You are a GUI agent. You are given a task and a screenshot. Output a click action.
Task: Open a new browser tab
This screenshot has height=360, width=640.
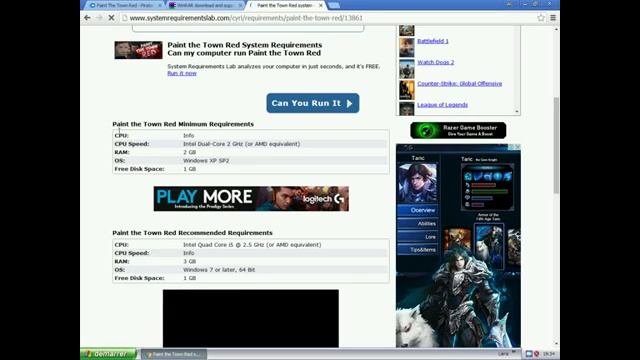334,5
